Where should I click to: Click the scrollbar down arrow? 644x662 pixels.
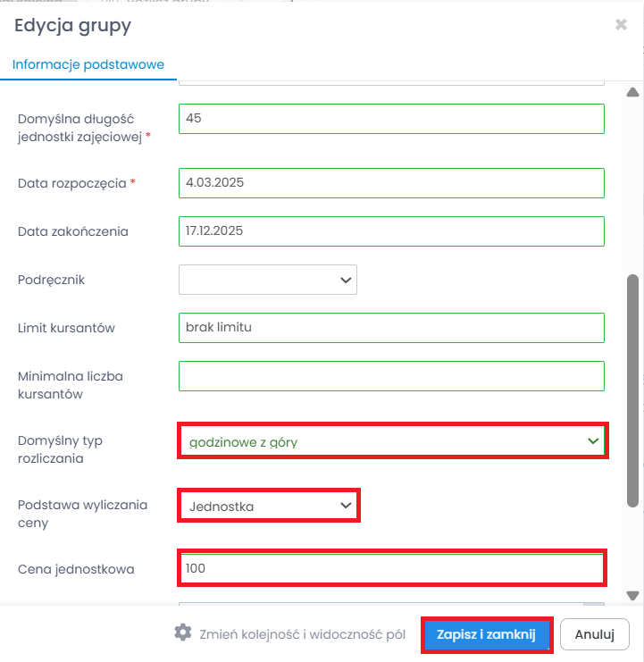[x=632, y=595]
